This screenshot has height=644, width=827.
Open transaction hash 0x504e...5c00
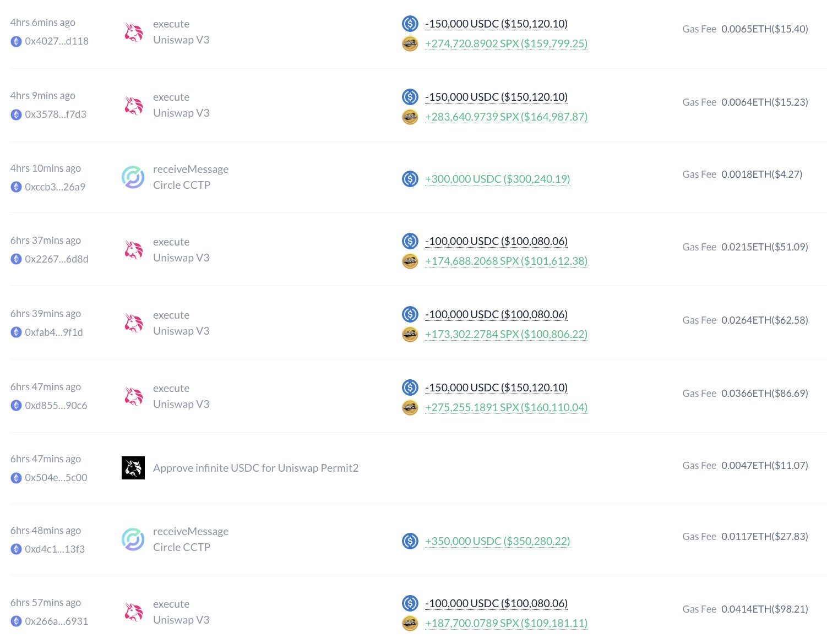pyautogui.click(x=56, y=478)
